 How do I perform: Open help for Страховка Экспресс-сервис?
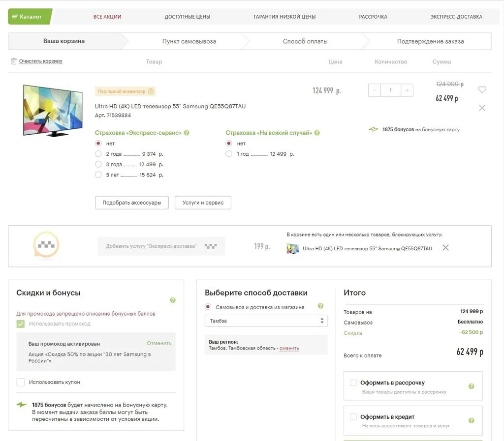(187, 133)
